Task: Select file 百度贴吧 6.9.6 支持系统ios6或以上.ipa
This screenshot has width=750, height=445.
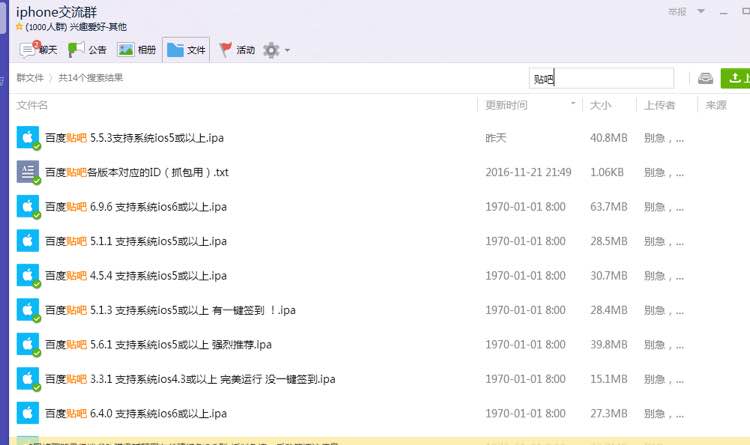Action: coord(136,207)
